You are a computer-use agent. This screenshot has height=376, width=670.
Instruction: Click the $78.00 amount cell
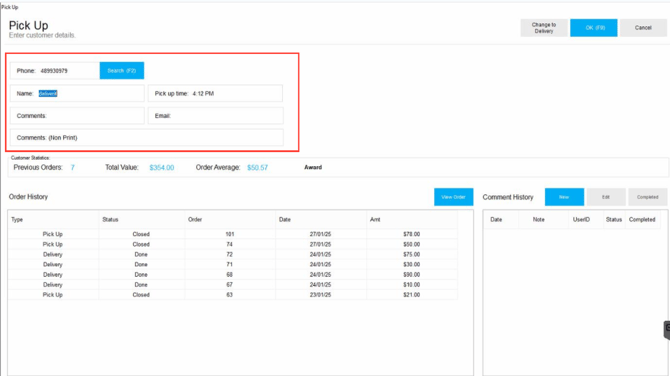(x=411, y=234)
